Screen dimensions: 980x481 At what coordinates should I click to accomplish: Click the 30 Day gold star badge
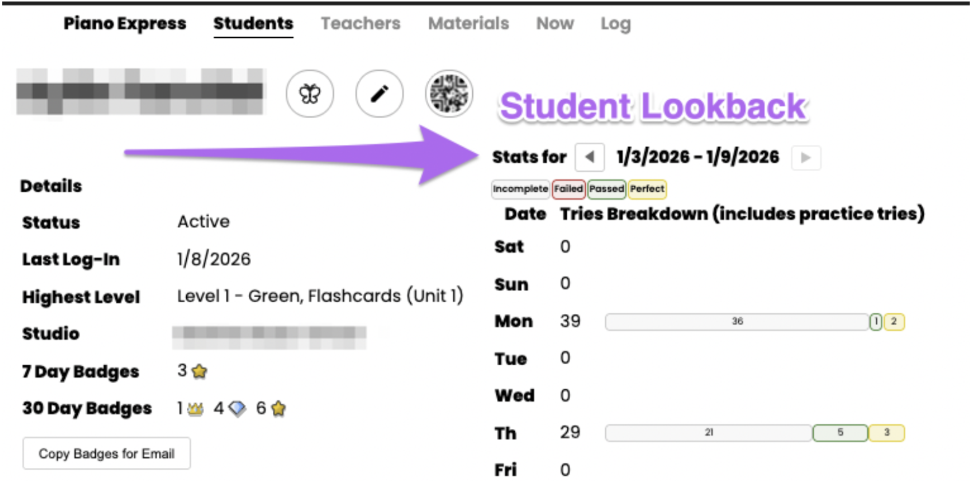click(x=279, y=409)
